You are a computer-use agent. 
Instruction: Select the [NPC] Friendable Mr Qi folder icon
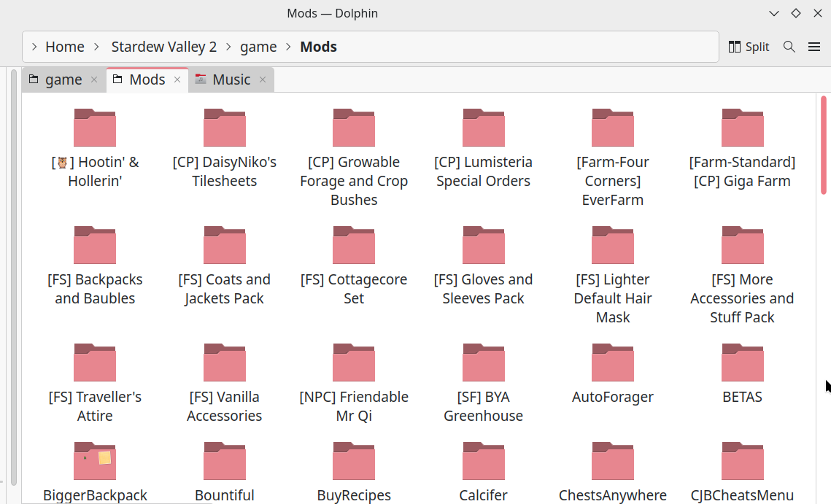pyautogui.click(x=354, y=363)
